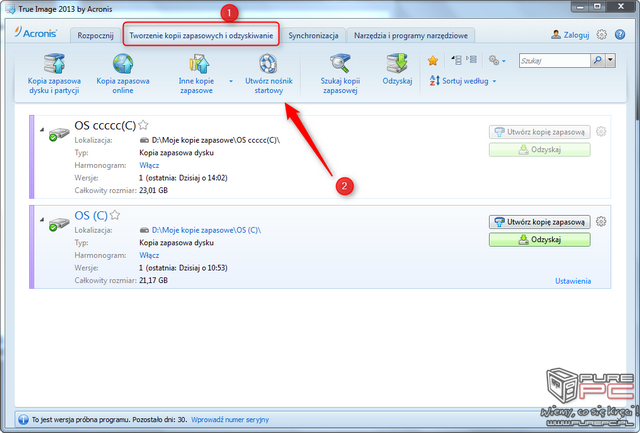Click version text Dzisiaj o 10:53
This screenshot has height=433, width=640.
tap(203, 268)
